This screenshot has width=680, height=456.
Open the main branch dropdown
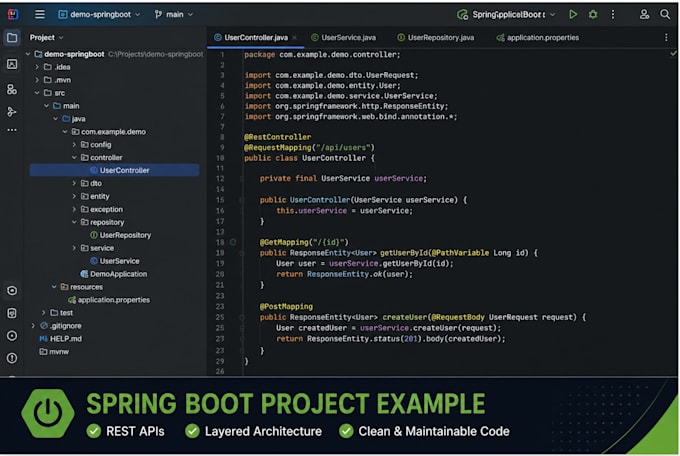point(173,14)
